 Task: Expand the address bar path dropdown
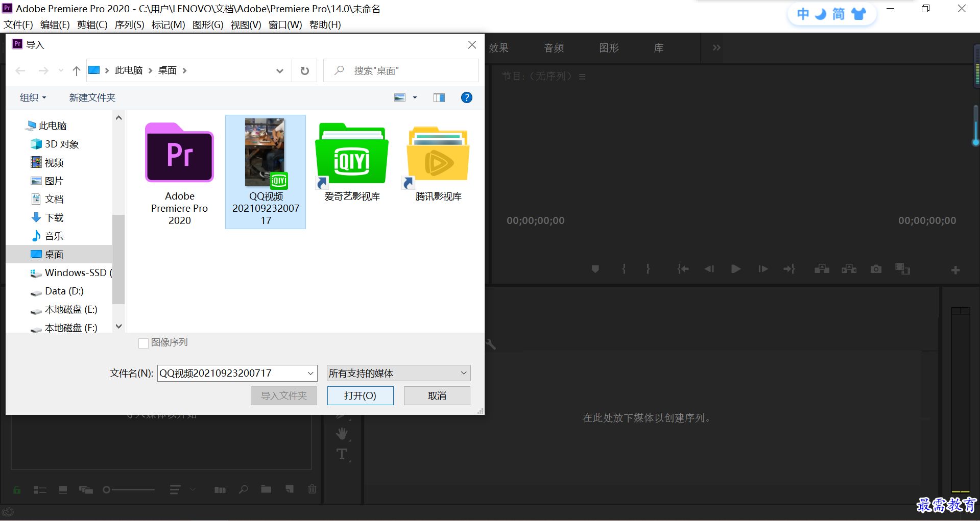280,70
